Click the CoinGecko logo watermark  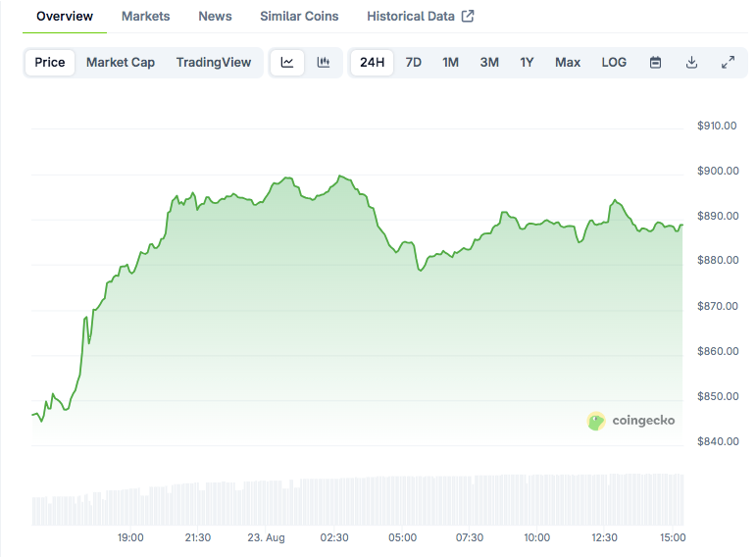coord(630,421)
